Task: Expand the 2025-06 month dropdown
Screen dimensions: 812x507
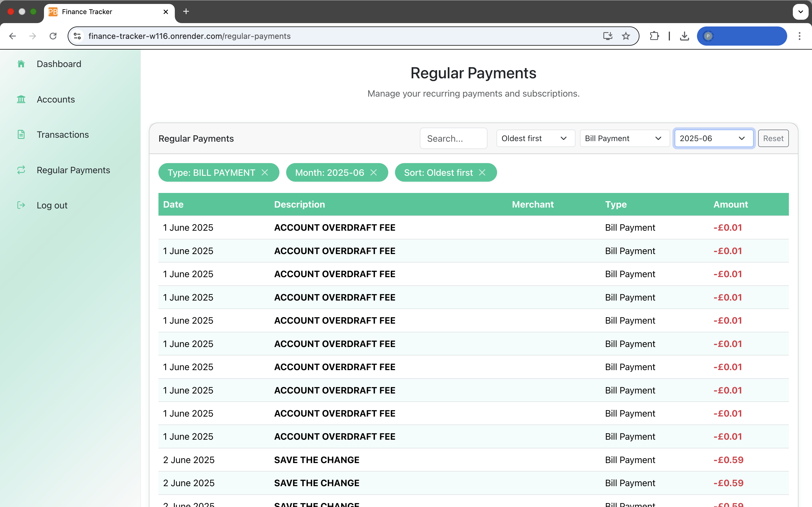Action: [713, 139]
